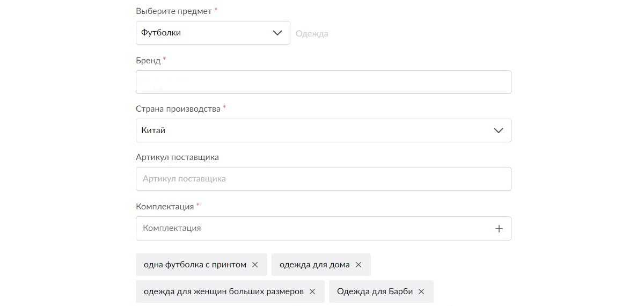The width and height of the screenshot is (644, 306).
Task: Select the 'одежда для дома' chip text
Action: click(x=314, y=265)
